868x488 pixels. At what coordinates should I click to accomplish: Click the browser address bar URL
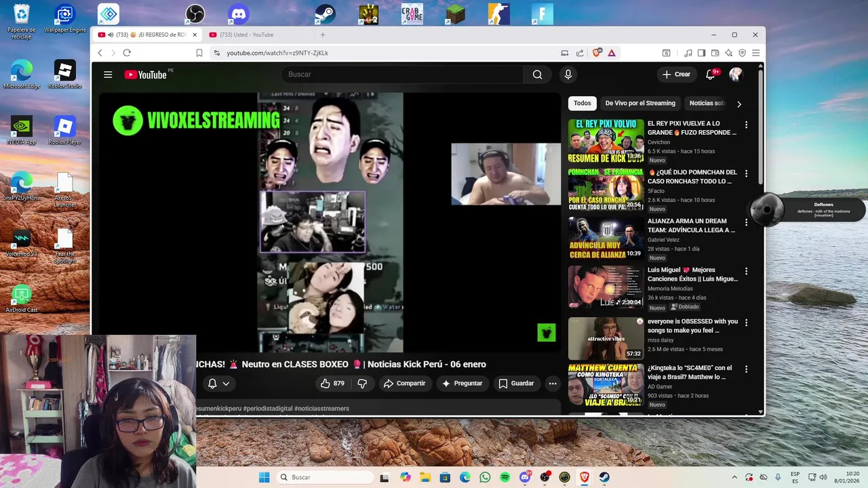pos(277,53)
